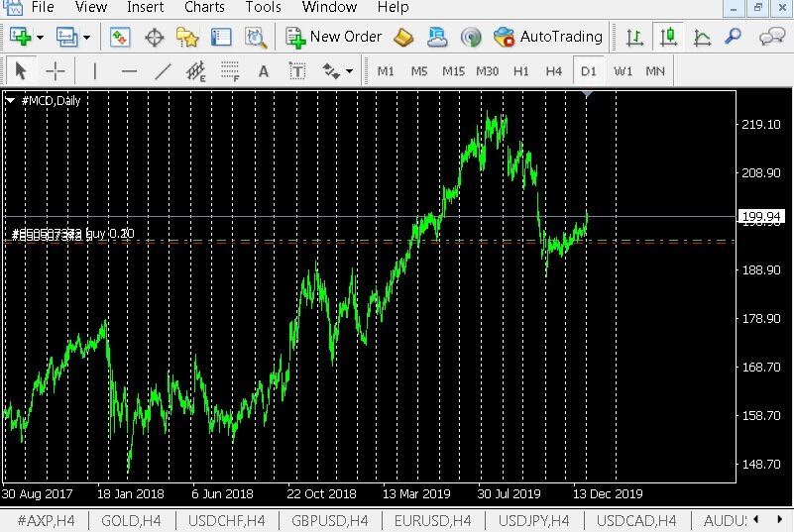Switch to M5 timeframe
The image size is (794, 532).
(x=419, y=71)
